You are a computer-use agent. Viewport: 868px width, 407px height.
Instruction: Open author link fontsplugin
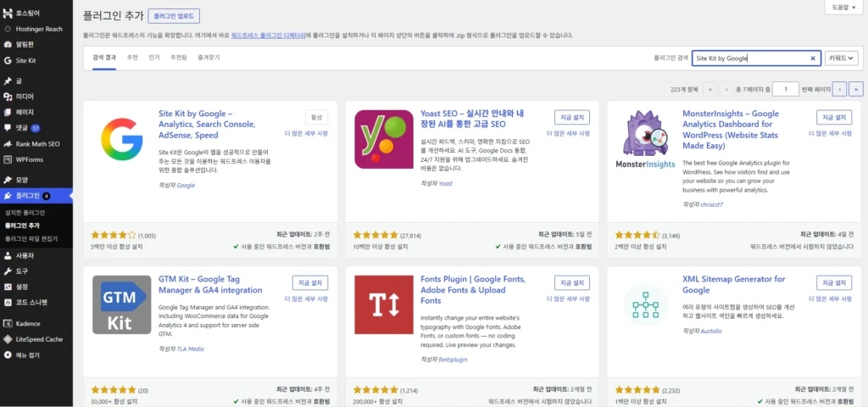tap(453, 360)
